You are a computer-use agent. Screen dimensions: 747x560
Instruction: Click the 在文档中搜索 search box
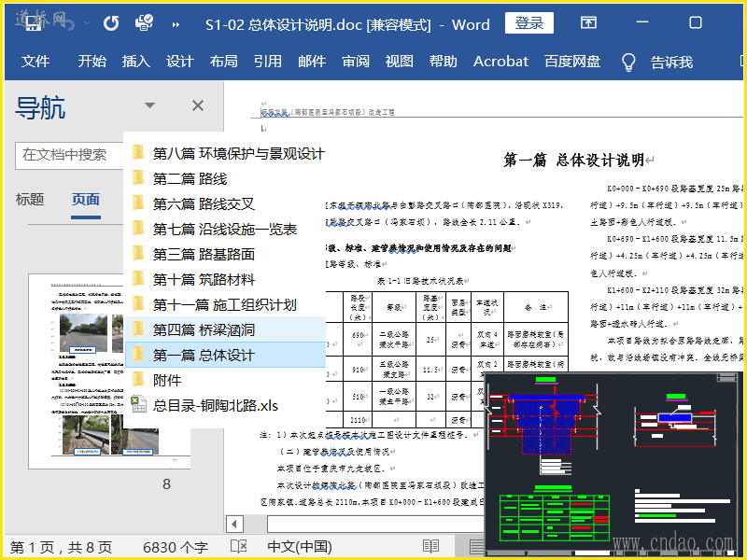pos(69,155)
